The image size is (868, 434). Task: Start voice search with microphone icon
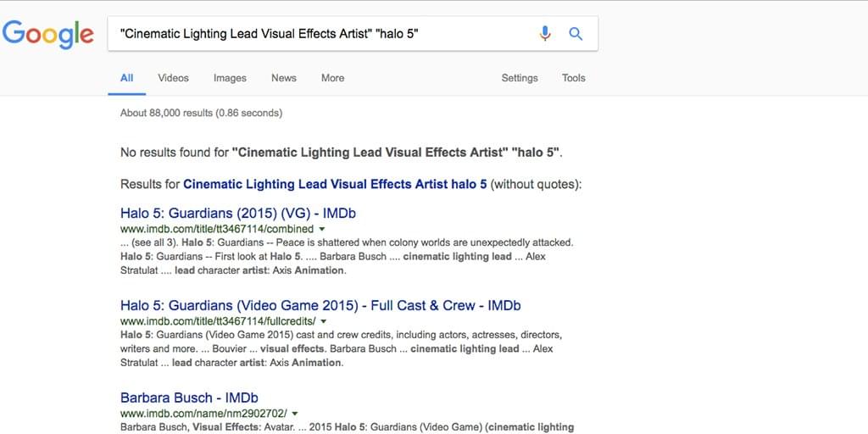coord(545,34)
